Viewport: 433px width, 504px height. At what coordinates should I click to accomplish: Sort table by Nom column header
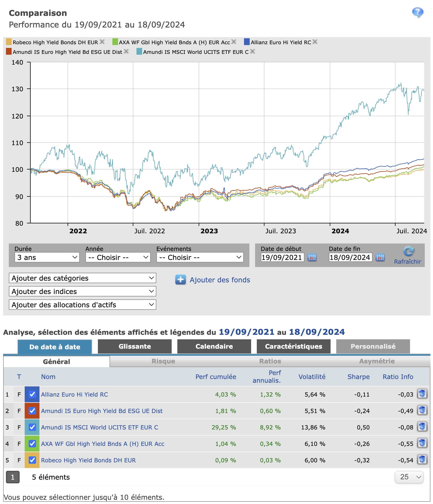click(x=48, y=377)
